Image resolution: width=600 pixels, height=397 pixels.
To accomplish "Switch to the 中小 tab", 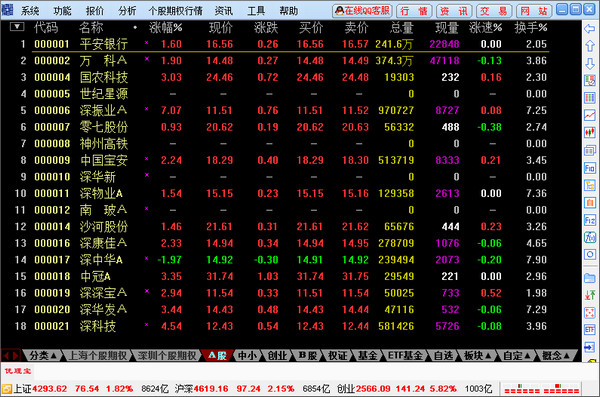I will pyautogui.click(x=247, y=356).
